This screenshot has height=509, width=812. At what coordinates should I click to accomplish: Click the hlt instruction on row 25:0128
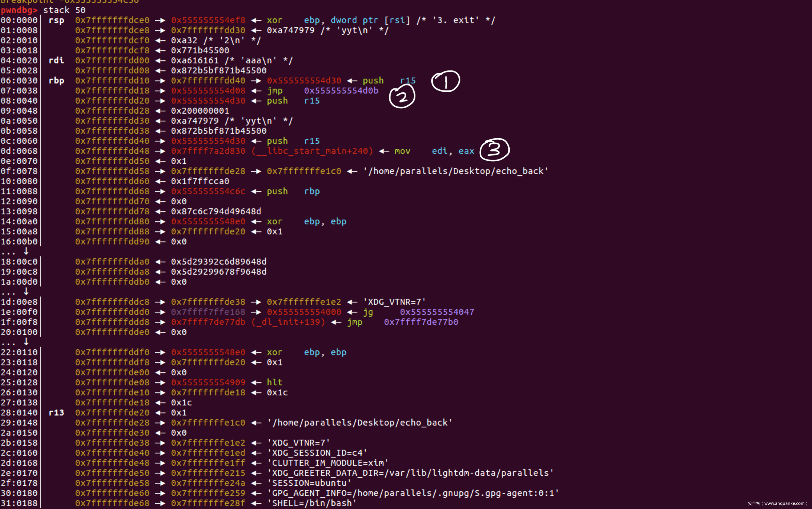click(274, 382)
